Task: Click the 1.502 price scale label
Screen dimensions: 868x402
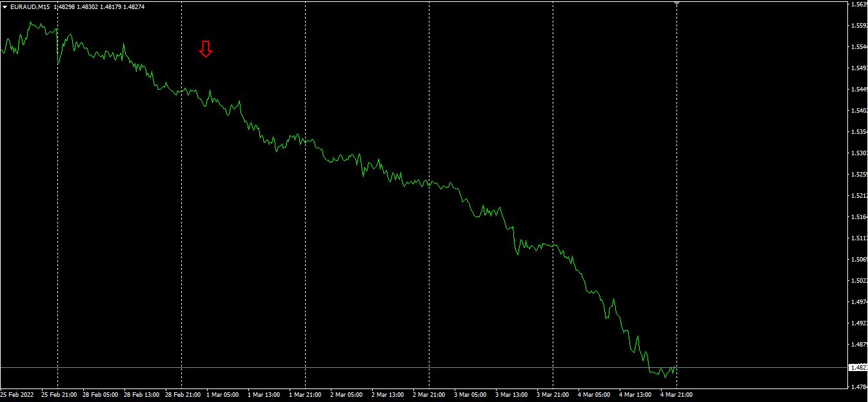Action: coord(859,281)
